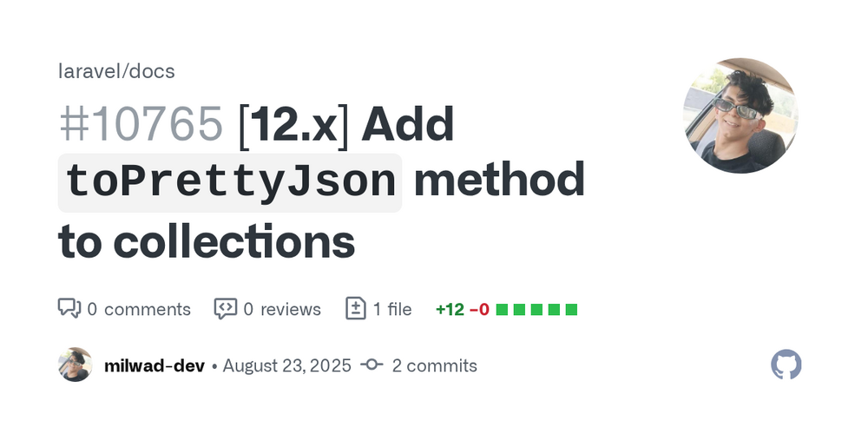Click the code review icon
The width and height of the screenshot is (868, 434).
click(x=226, y=308)
